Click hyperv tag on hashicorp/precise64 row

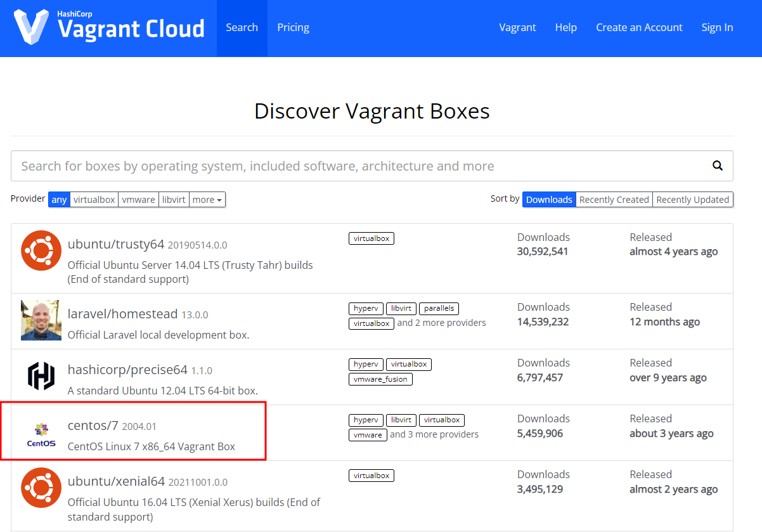click(x=366, y=364)
